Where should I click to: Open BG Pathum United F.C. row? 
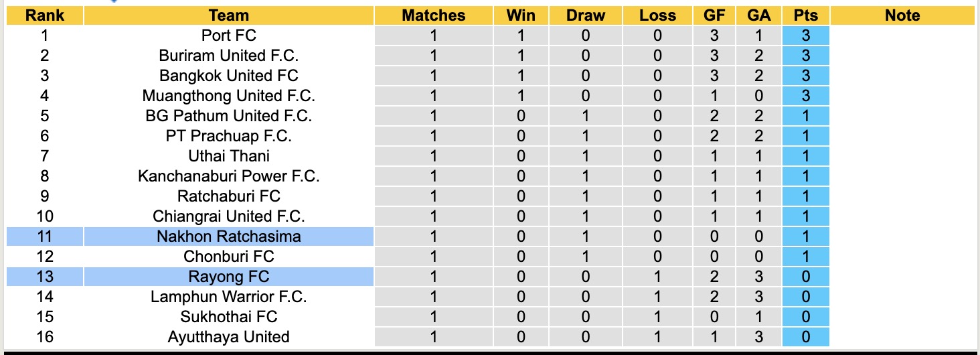(x=229, y=116)
